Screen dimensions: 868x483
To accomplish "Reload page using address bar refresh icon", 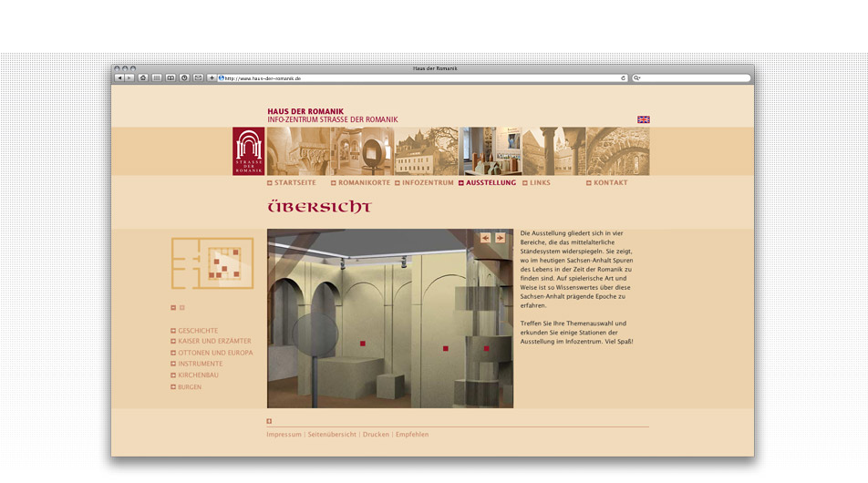I will 624,78.
